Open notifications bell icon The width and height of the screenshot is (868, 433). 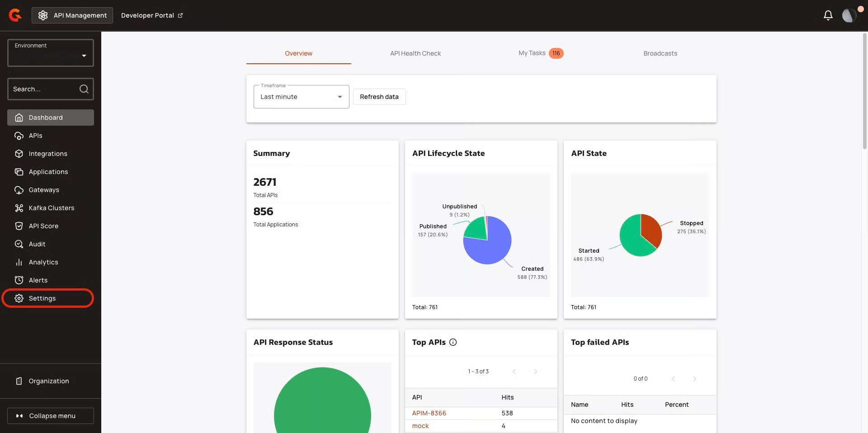point(828,15)
